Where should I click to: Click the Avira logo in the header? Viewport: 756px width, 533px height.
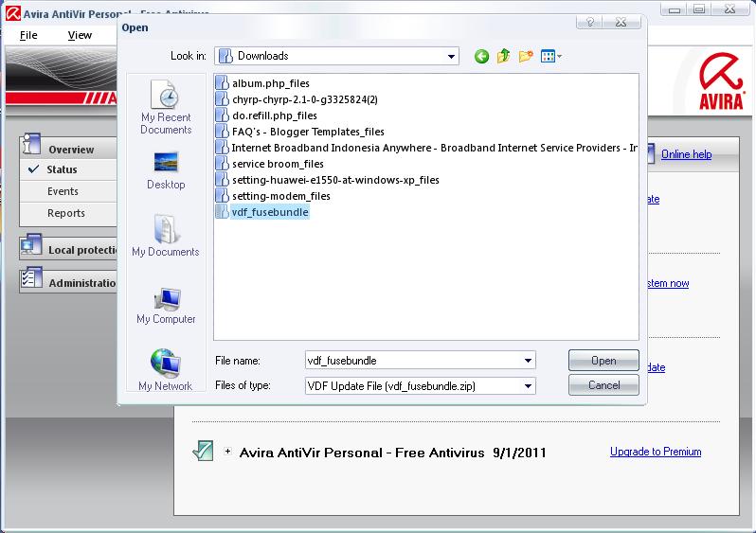[x=721, y=81]
